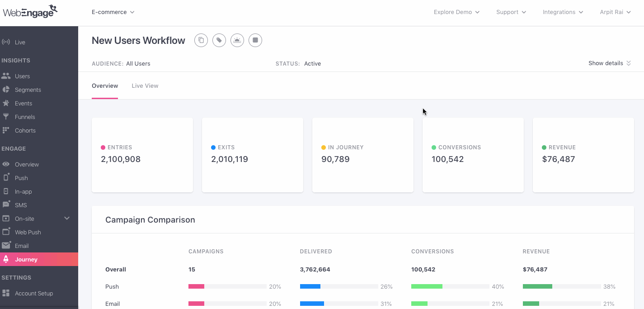Open Segments insights page
This screenshot has height=309, width=644.
click(x=28, y=90)
